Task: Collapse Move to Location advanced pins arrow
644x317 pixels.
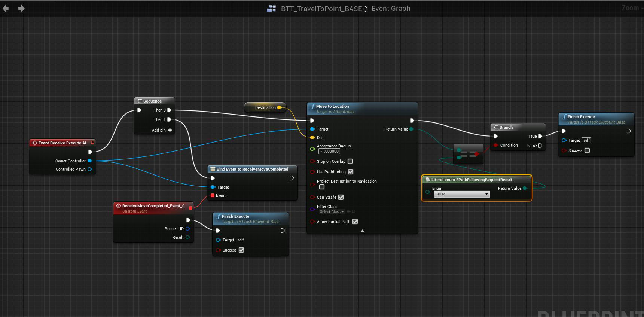Action: tap(362, 231)
